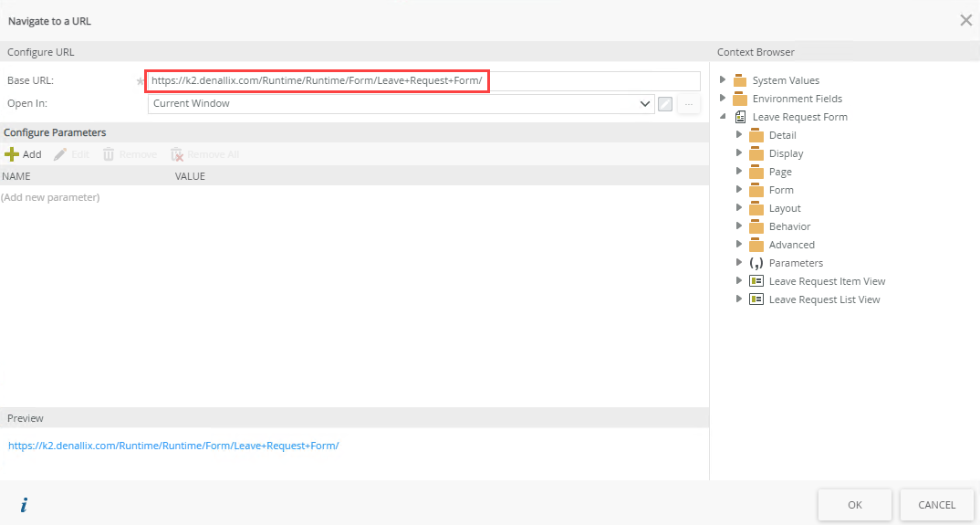Viewport: 980px width, 525px height.
Task: Click the Parameters node icon
Action: pos(756,263)
